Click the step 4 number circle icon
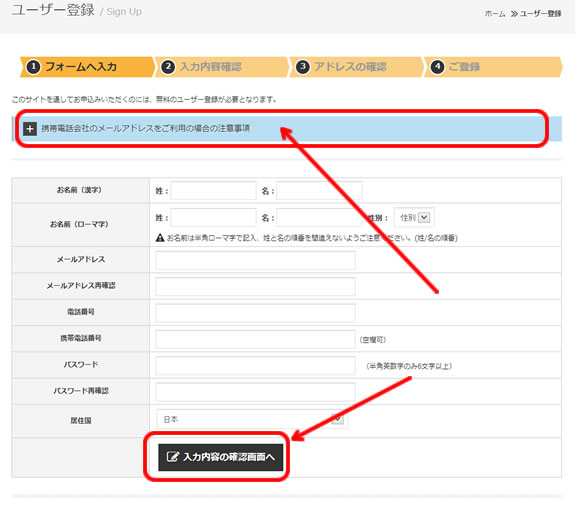 pos(437,67)
